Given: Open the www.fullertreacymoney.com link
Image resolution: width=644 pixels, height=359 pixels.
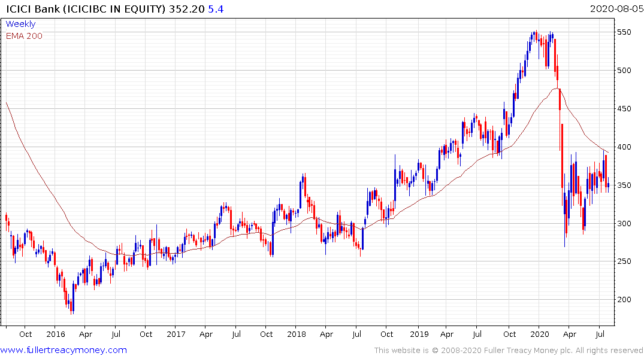Looking at the screenshot, I should [x=64, y=350].
